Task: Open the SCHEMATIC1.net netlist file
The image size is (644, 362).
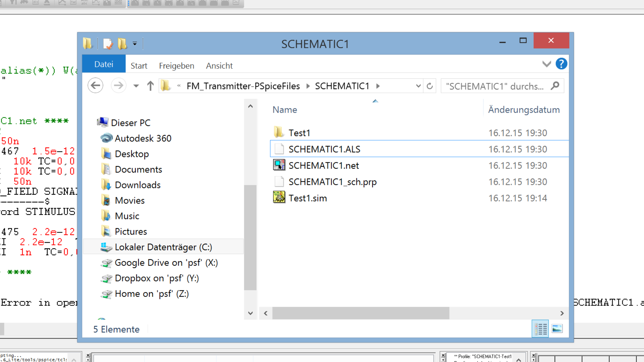Action: coord(324,165)
